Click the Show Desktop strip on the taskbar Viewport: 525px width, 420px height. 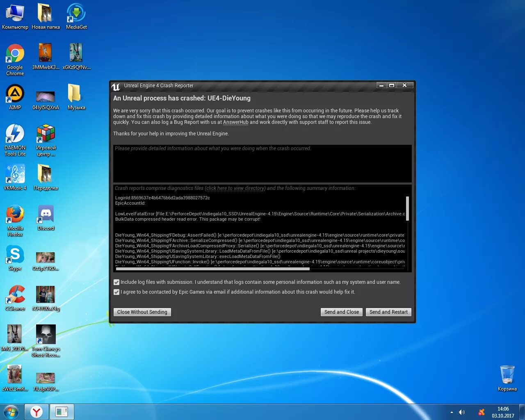pyautogui.click(x=522, y=412)
